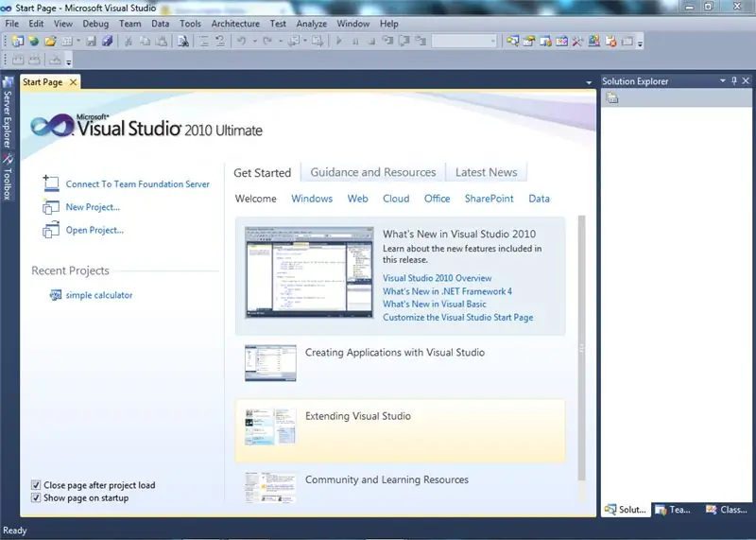Click the Toolbox hammer-and-wrench toolbar icon
Viewport: 756px width, 540px height.
(x=577, y=42)
